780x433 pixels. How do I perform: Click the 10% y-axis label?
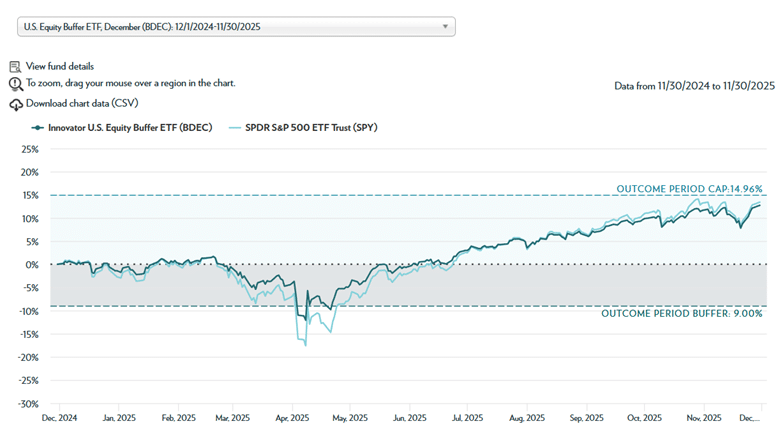[x=30, y=219]
